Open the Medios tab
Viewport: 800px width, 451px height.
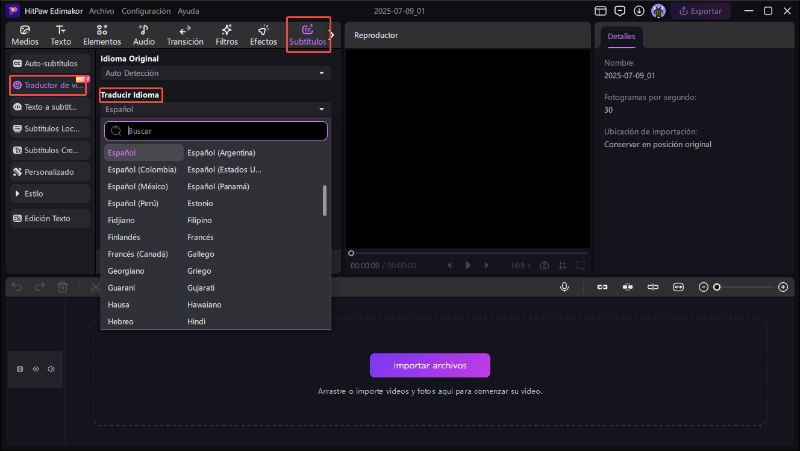(x=24, y=35)
